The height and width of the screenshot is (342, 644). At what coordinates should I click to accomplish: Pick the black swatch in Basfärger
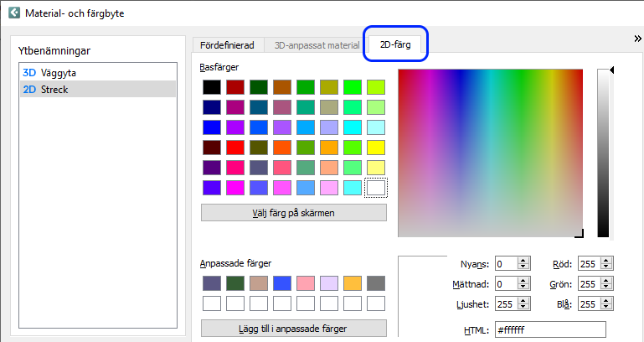[x=212, y=87]
